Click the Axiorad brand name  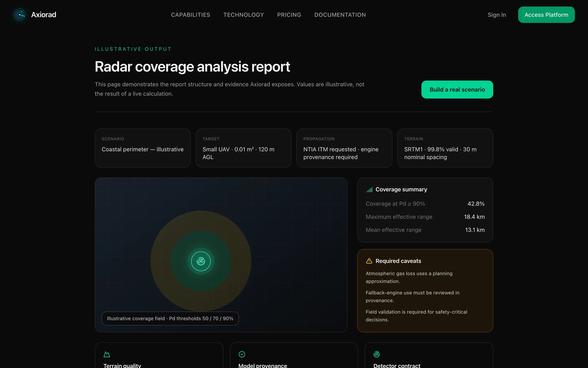pos(44,15)
